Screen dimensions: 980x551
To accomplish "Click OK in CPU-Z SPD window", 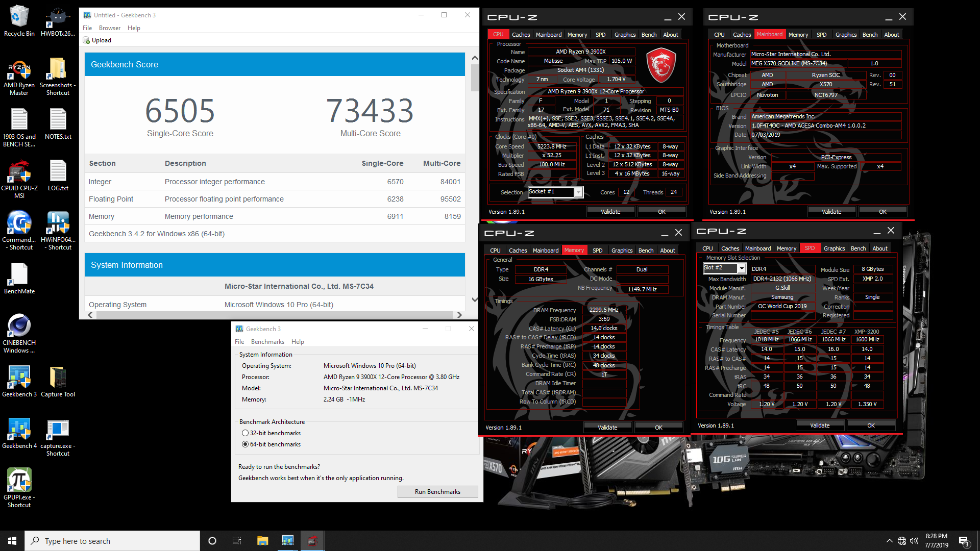I will click(x=871, y=425).
